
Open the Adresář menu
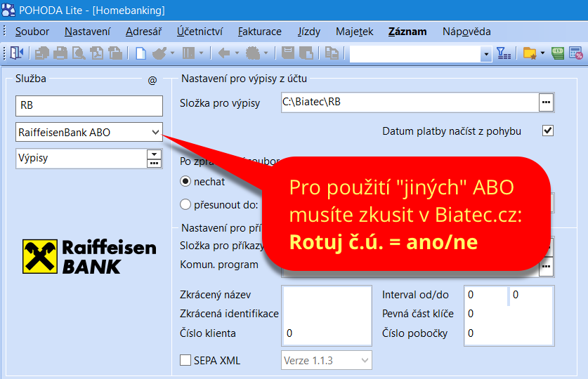point(143,32)
